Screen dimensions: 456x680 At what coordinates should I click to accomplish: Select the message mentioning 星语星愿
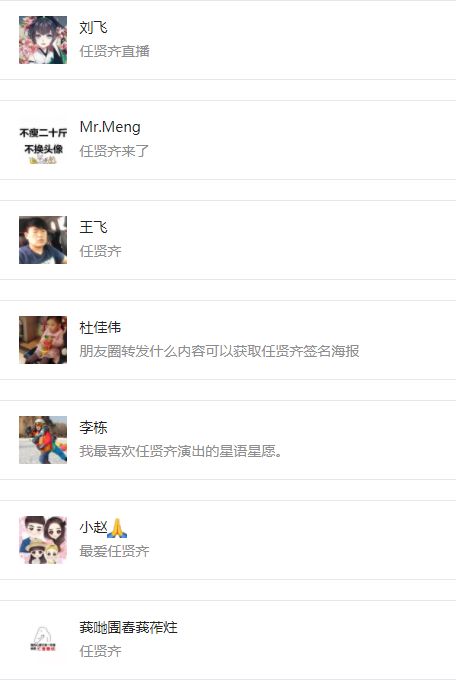(181, 451)
